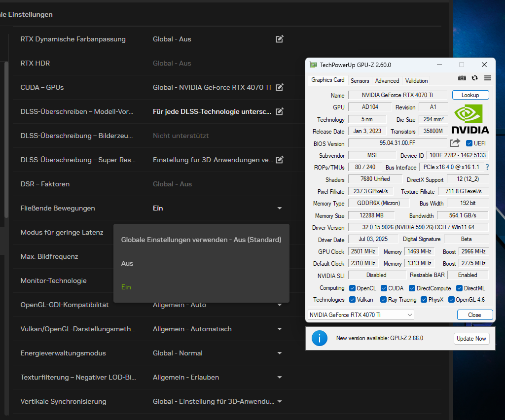Edit RTX Dynamische Farbanpassung setting icon
Viewport: 505px width, 420px height.
(280, 39)
